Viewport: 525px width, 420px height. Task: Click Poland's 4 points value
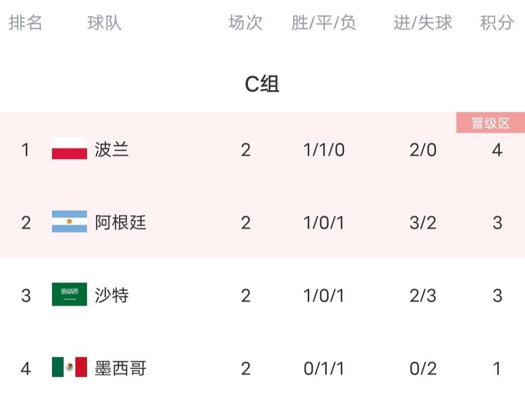[497, 150]
